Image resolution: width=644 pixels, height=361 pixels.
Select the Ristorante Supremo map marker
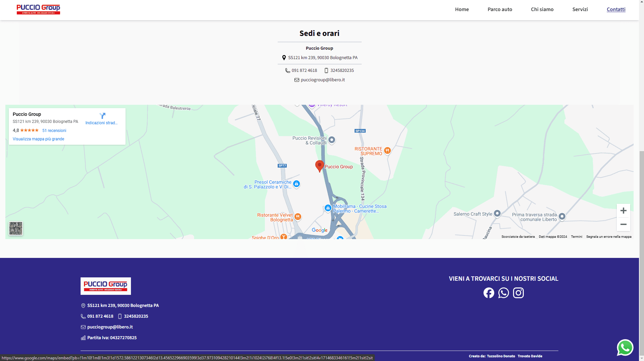click(x=387, y=150)
